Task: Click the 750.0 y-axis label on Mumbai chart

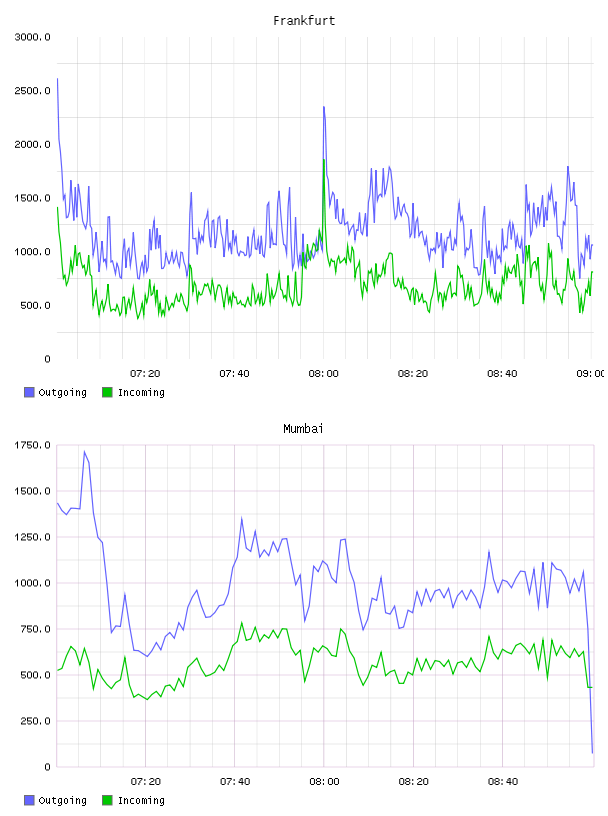Action: tap(35, 629)
